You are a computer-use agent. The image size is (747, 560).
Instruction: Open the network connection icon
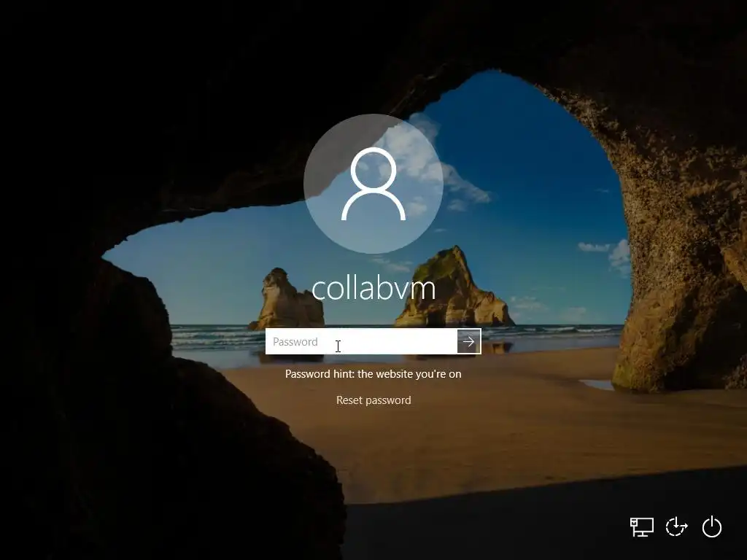pos(642,527)
